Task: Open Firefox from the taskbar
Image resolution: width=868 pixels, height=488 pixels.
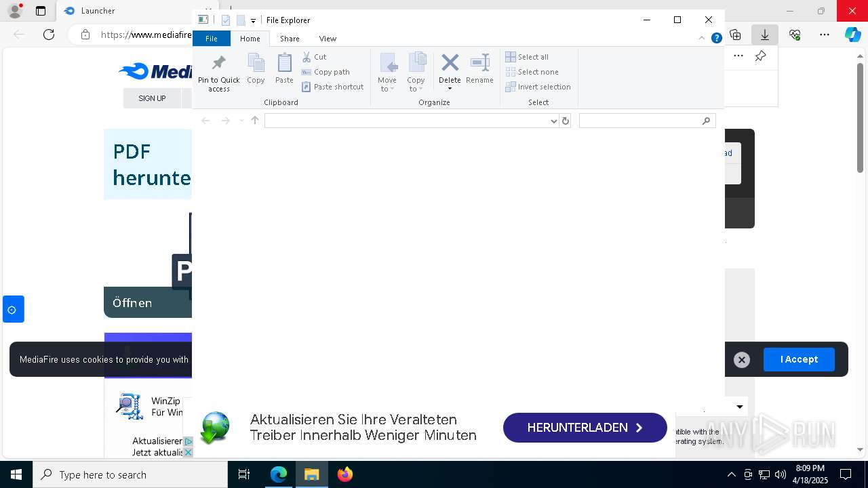Action: click(x=345, y=474)
